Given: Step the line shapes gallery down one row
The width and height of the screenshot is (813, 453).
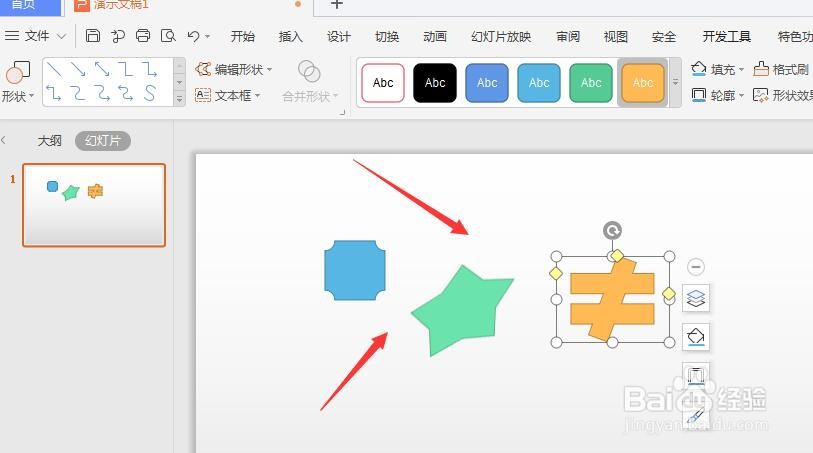Looking at the screenshot, I should click(x=179, y=82).
